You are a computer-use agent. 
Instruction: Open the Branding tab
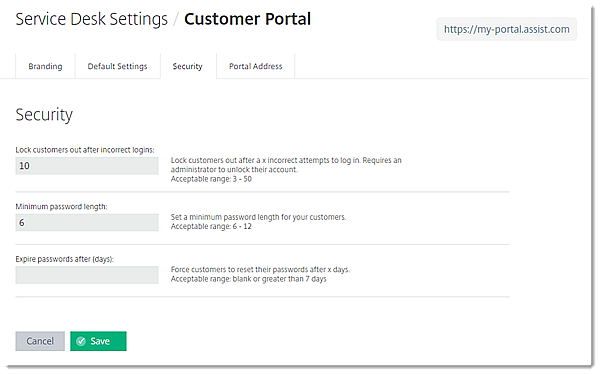click(45, 66)
